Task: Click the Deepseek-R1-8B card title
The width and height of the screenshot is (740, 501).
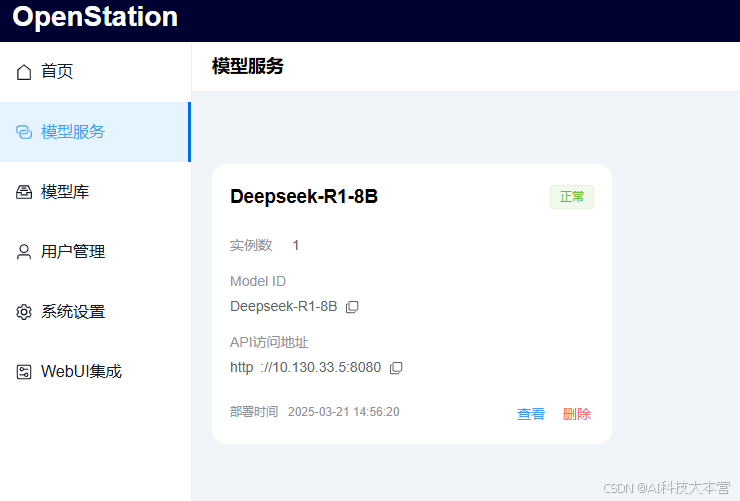Action: click(304, 196)
